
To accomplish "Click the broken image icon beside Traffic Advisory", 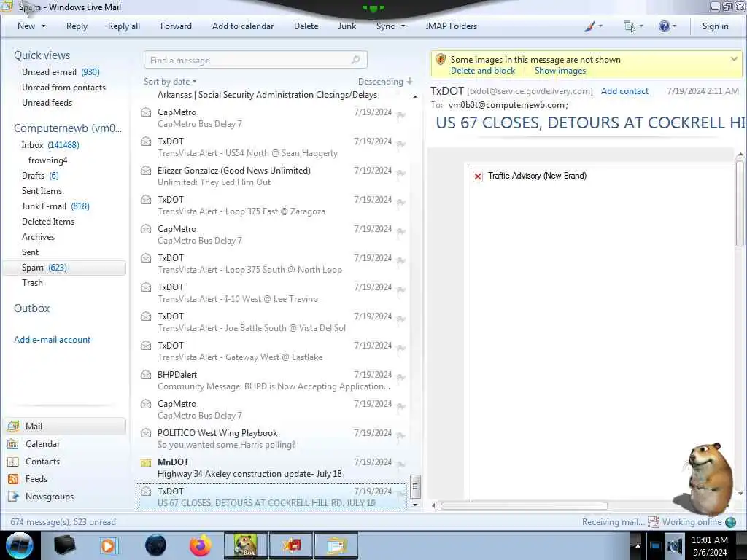I will pyautogui.click(x=478, y=176).
